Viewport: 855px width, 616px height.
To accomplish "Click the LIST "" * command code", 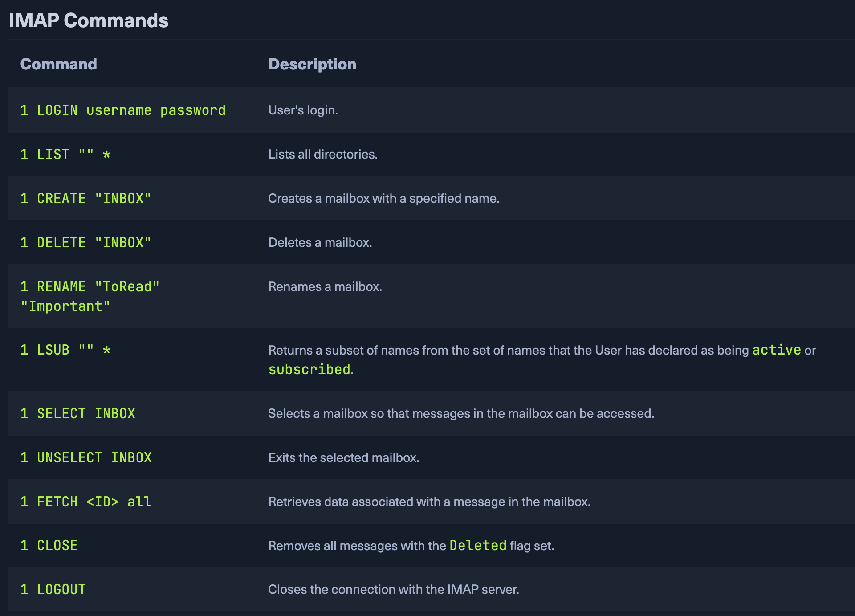I will tap(65, 154).
